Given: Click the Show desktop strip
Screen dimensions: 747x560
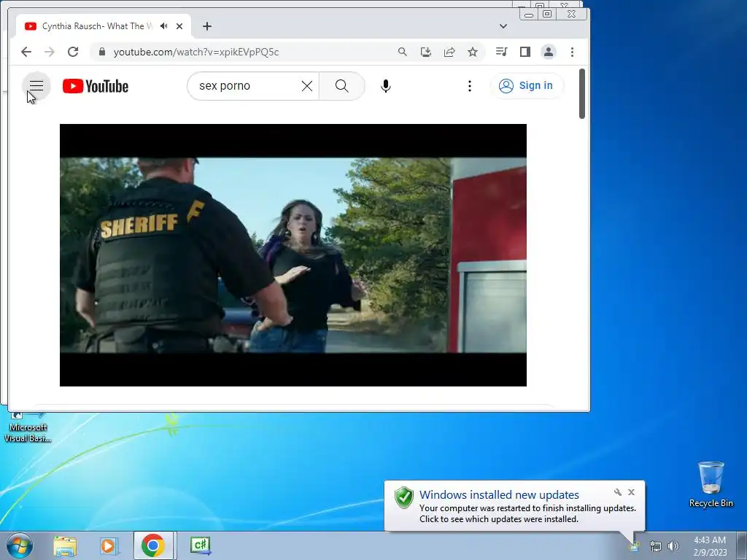Looking at the screenshot, I should tap(742, 545).
